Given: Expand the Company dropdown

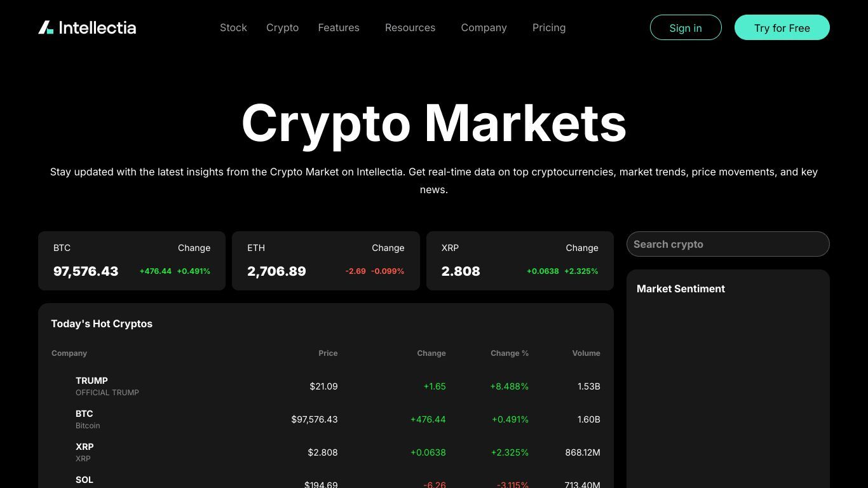Looking at the screenshot, I should point(484,27).
